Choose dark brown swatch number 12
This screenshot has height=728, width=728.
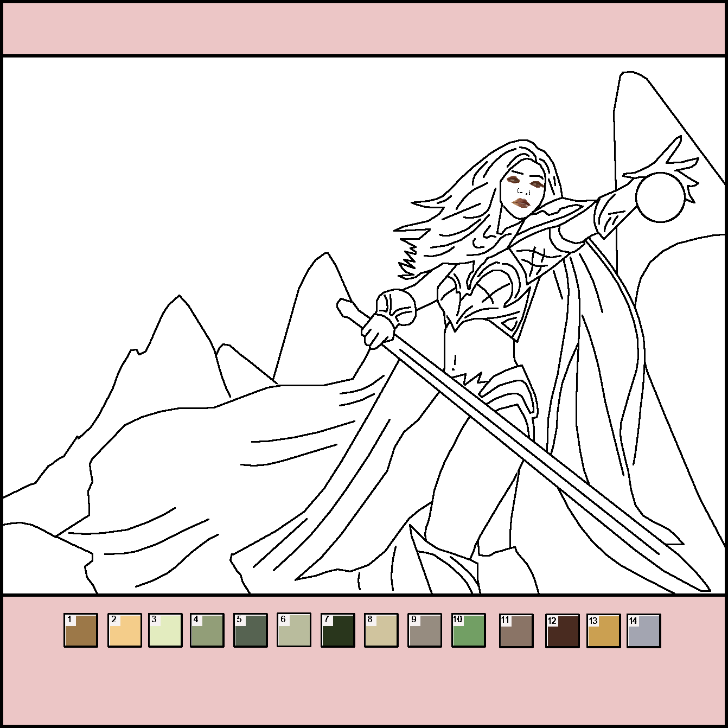[x=563, y=631]
